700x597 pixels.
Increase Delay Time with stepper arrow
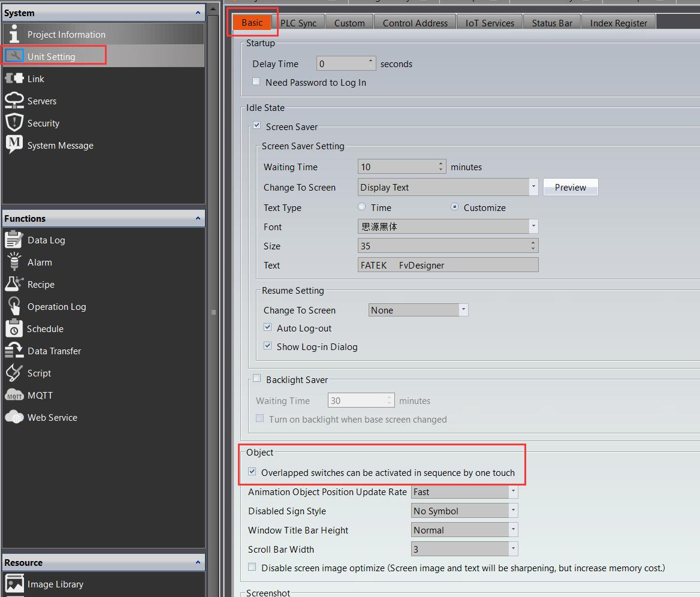pyautogui.click(x=370, y=60)
